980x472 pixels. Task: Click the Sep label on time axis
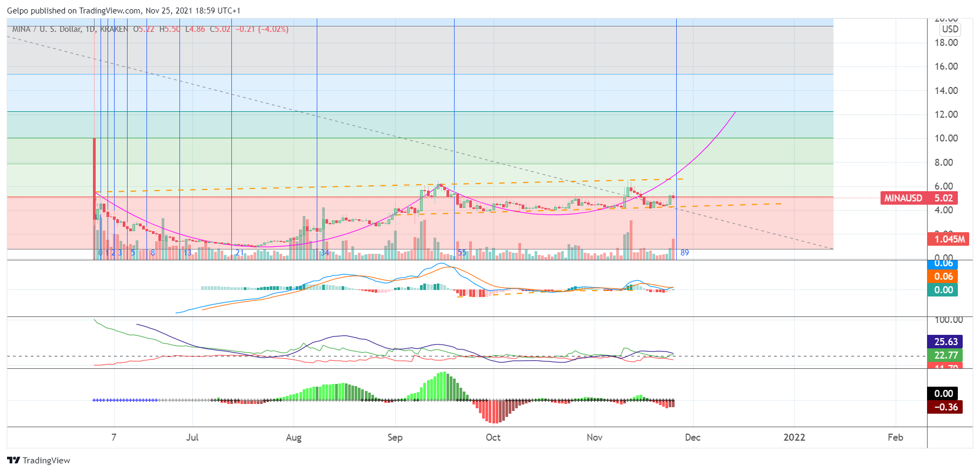tap(395, 437)
